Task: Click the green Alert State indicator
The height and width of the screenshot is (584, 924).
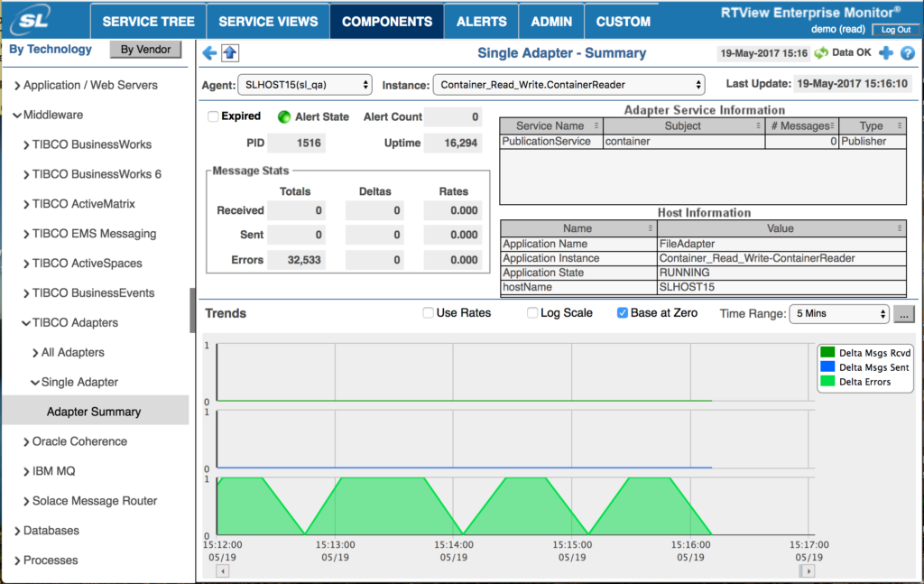Action: click(284, 116)
